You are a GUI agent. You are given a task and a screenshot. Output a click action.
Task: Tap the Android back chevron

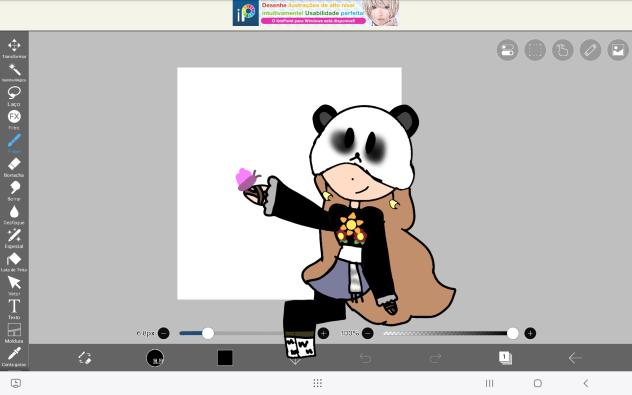[x=586, y=383]
